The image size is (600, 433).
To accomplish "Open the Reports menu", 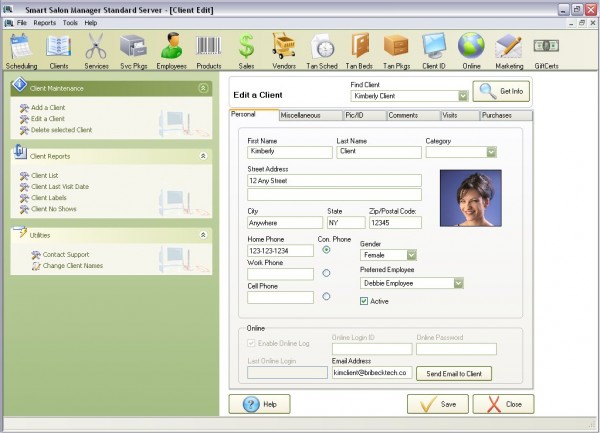I will 44,22.
